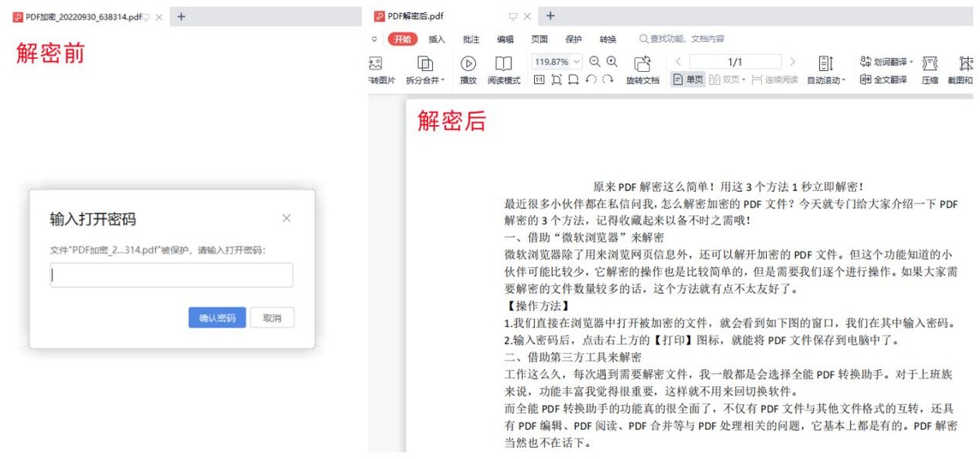980x459 pixels.
Task: Click the page number box 1/1
Action: click(x=735, y=62)
